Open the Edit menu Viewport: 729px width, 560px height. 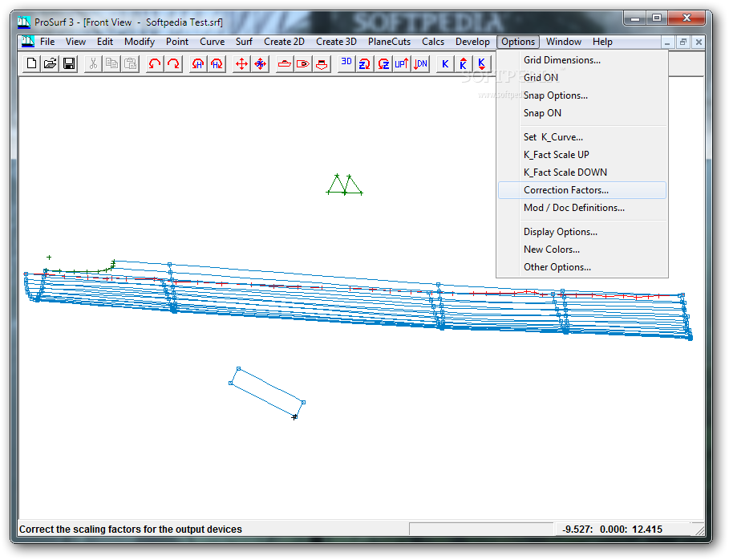coord(105,42)
